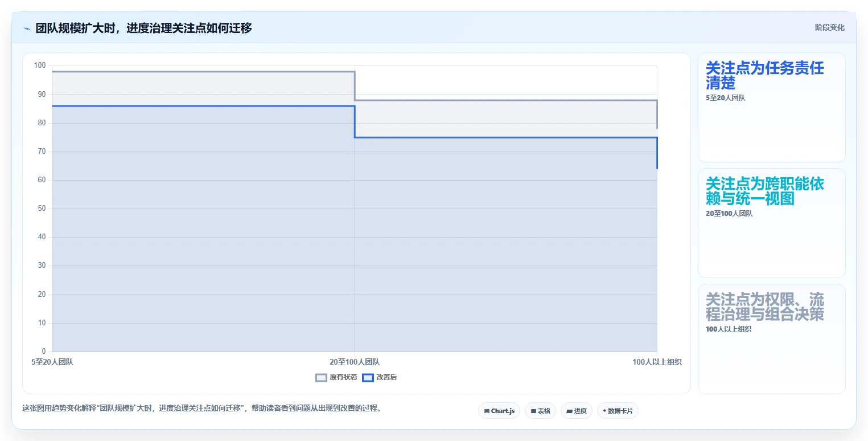
Task: Click the chart title 团队规模扩大时，进度治理关注点如何迁移
Action: [x=143, y=28]
